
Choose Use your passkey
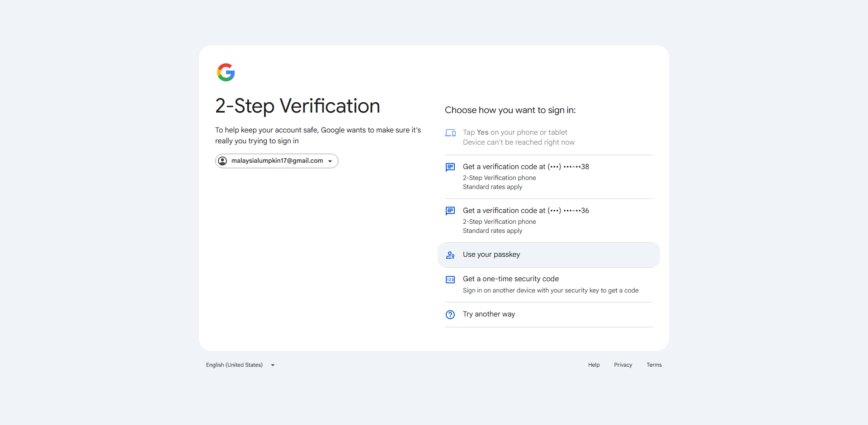[x=549, y=255]
